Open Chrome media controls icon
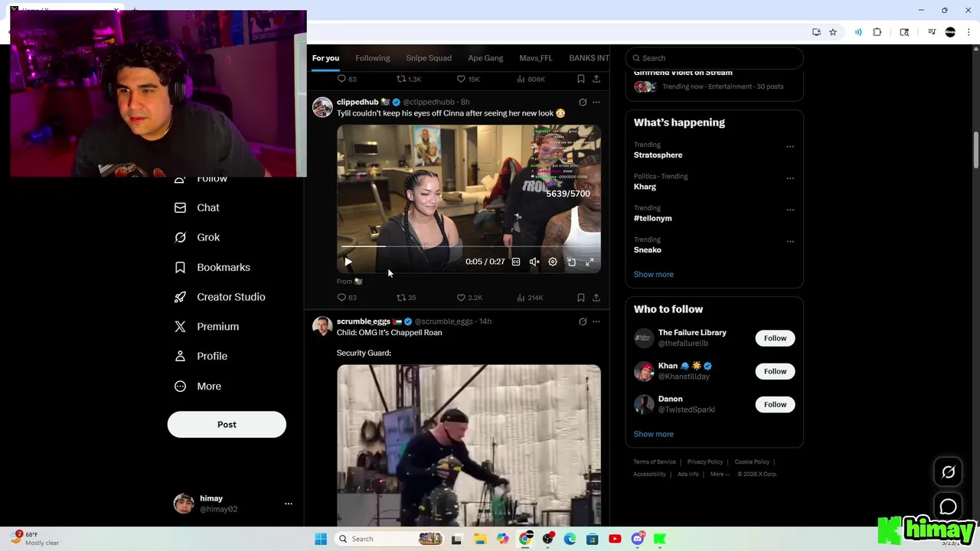 coord(932,32)
